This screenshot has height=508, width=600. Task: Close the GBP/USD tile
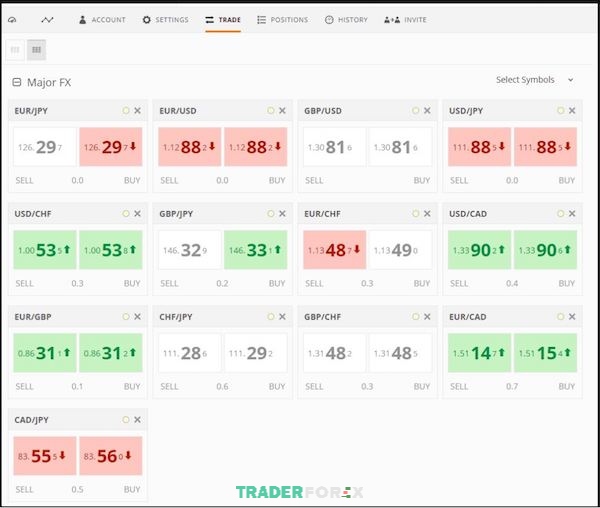(427, 111)
